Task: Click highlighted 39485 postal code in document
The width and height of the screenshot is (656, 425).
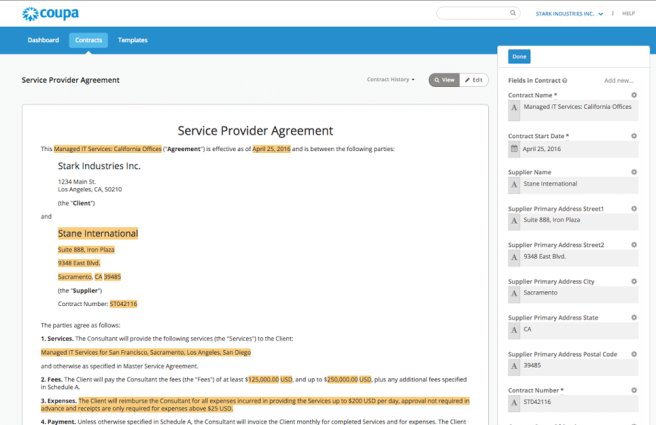Action: coord(112,277)
